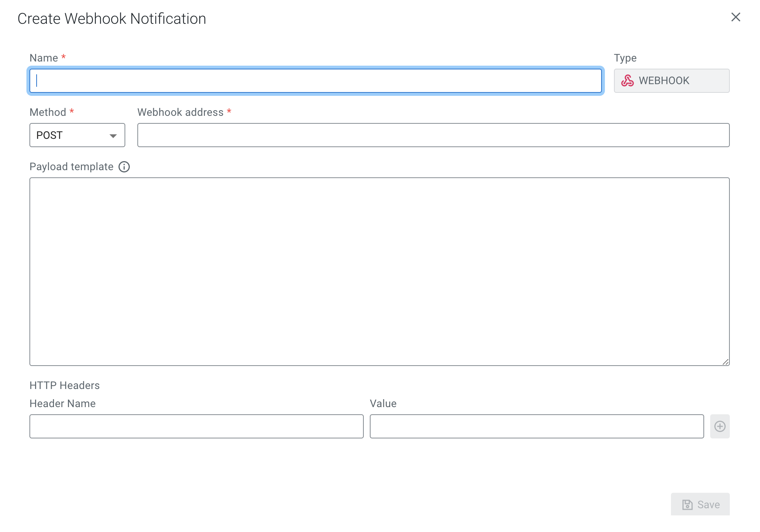Focus the Webhook address input
The width and height of the screenshot is (760, 532).
pos(433,135)
